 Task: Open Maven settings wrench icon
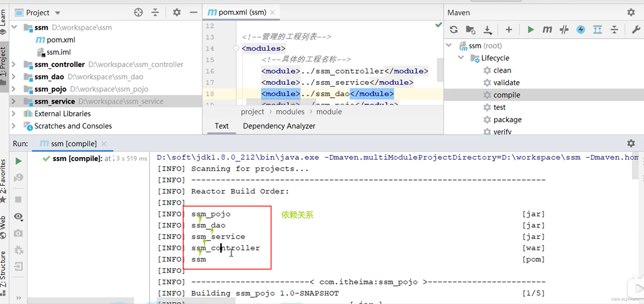(x=636, y=30)
